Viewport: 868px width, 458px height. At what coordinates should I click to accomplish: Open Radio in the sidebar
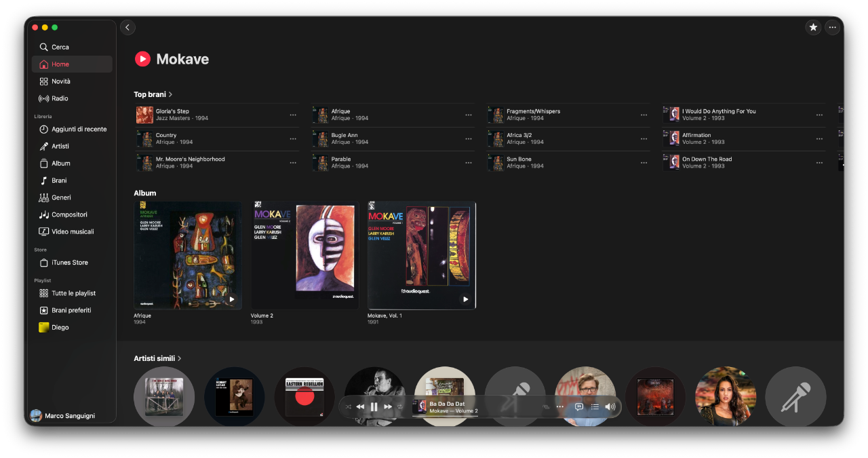pos(72,98)
